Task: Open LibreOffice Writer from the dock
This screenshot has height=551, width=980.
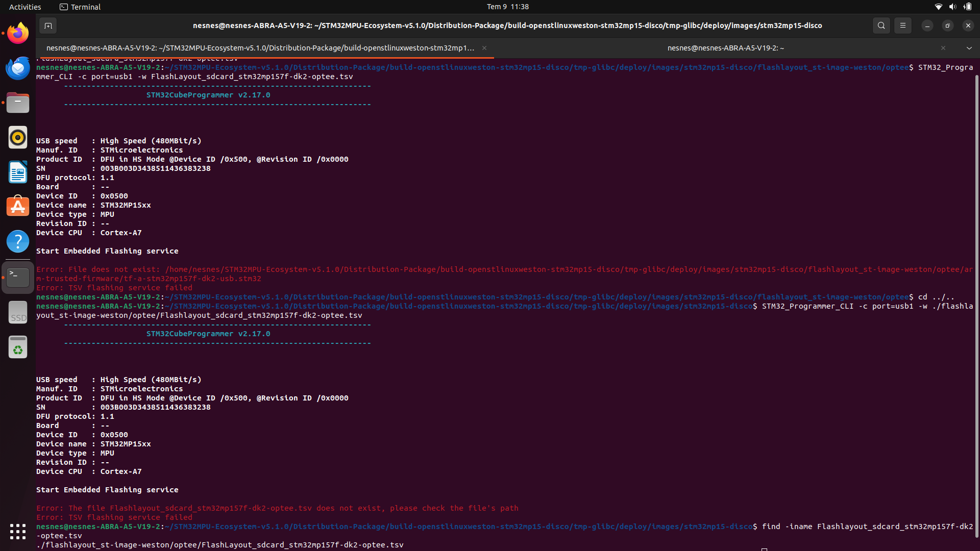Action: [18, 172]
